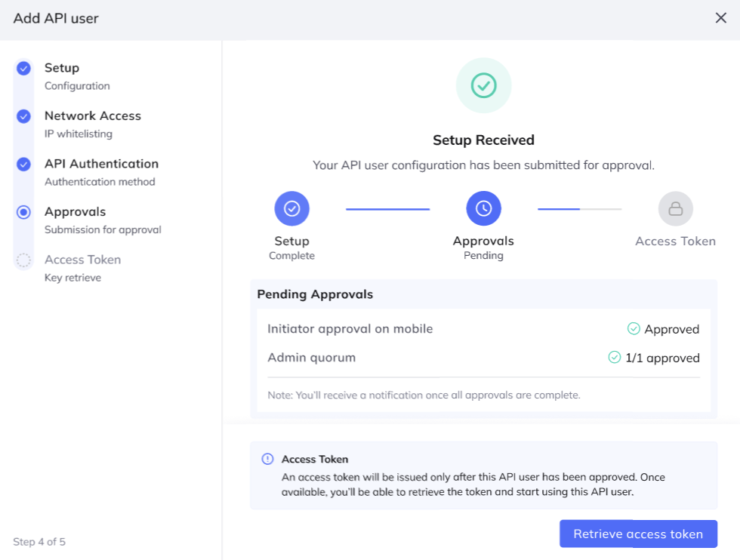The height and width of the screenshot is (560, 740).
Task: Click the Setup completed checkmark in sidebar
Action: (23, 69)
